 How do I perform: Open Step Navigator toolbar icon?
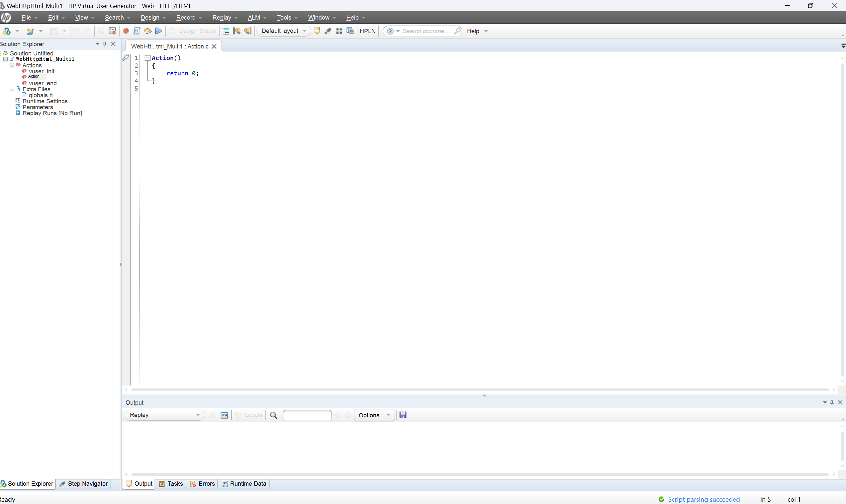[328, 31]
